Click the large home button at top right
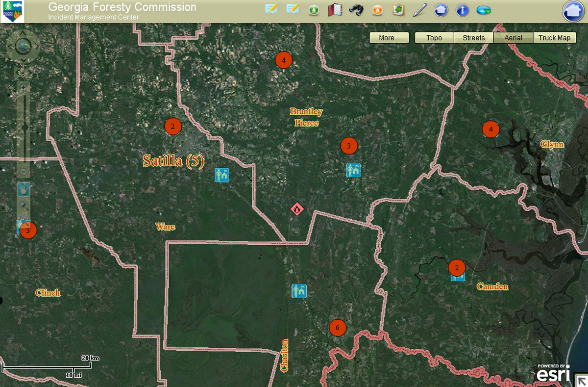The width and height of the screenshot is (588, 387). coord(573,11)
